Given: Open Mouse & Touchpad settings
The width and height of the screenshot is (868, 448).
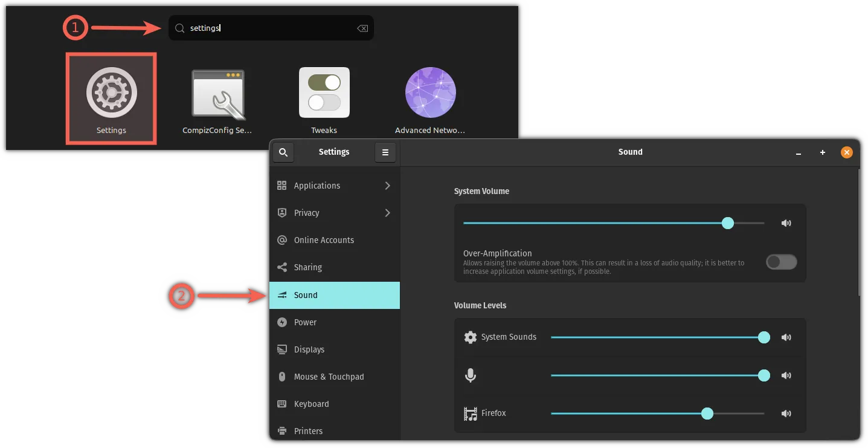Looking at the screenshot, I should click(329, 377).
